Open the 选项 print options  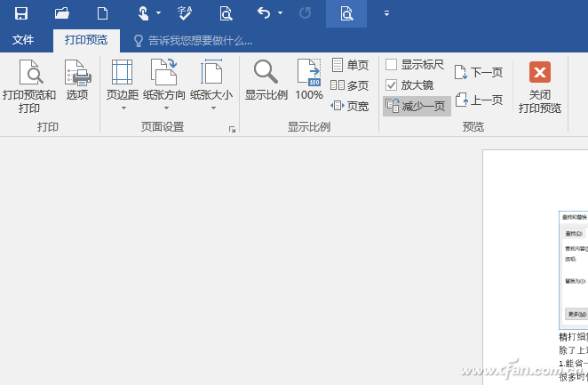click(x=77, y=80)
